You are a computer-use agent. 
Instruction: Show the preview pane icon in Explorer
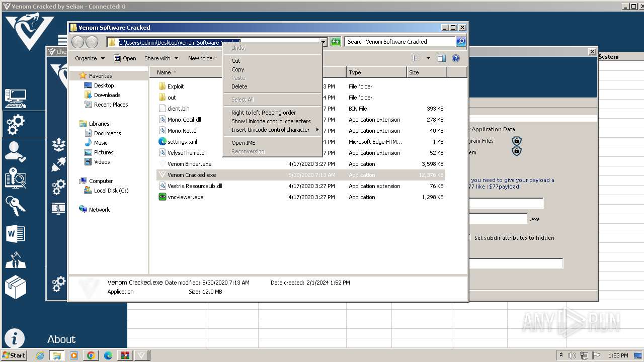(441, 58)
